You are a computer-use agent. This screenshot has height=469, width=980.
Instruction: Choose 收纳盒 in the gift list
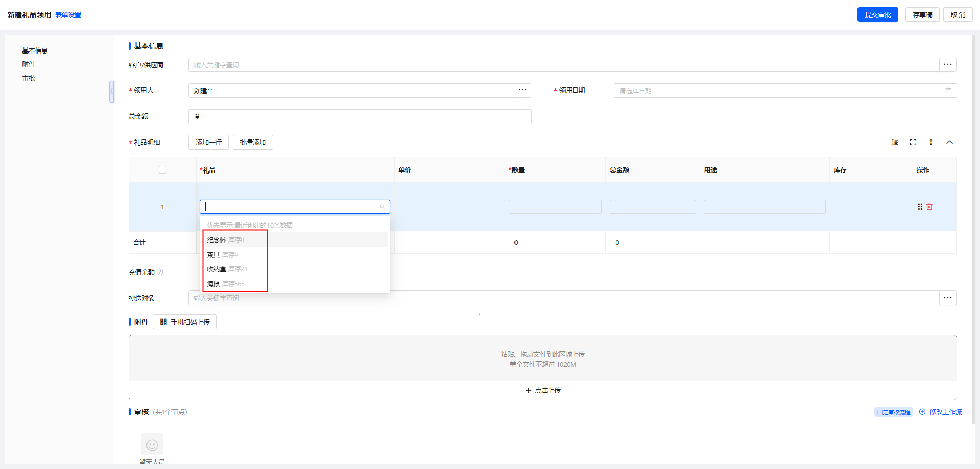[217, 269]
